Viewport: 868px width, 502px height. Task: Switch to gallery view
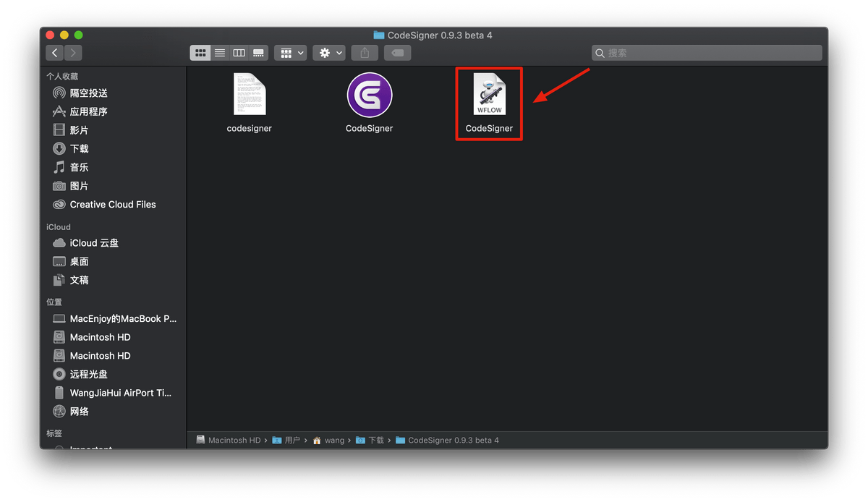(258, 53)
